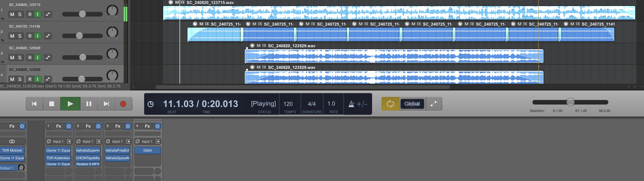
Task: Toggle folder icon on track 1
Action: coord(2,19)
